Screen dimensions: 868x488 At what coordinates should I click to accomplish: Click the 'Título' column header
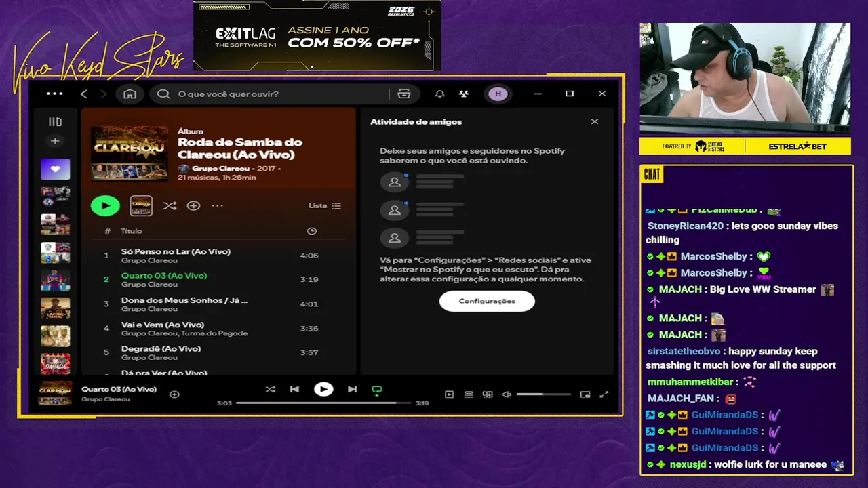pos(132,231)
